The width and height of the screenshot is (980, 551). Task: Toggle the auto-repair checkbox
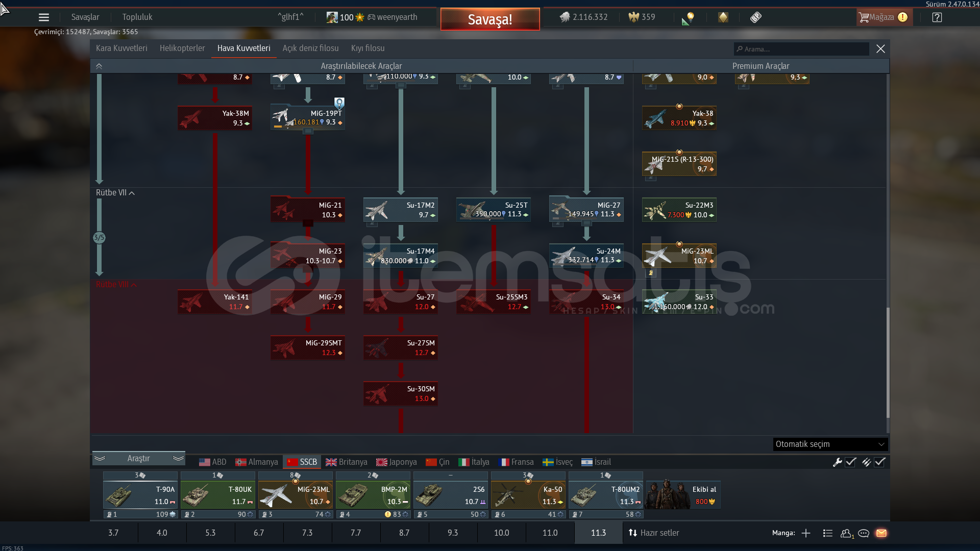pos(850,462)
